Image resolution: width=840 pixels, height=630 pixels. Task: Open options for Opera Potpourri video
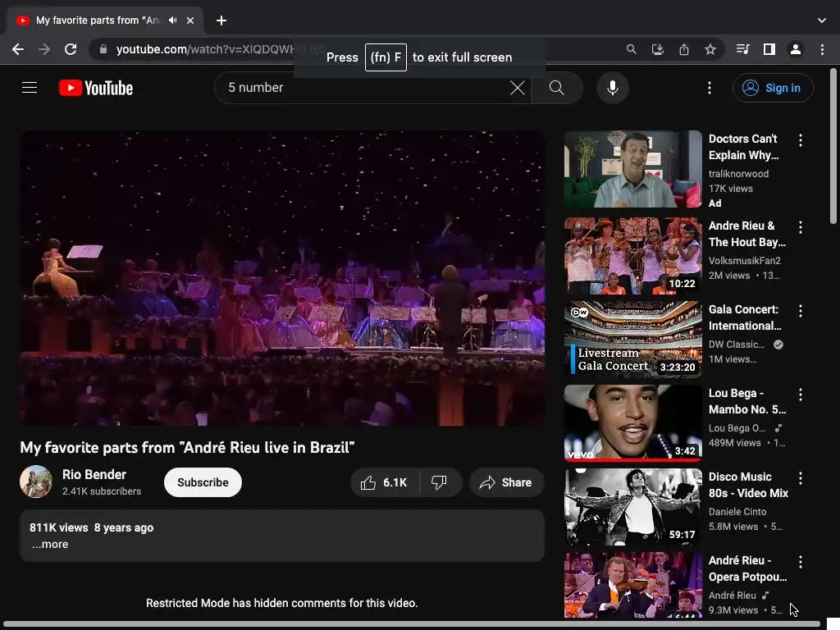801,562
